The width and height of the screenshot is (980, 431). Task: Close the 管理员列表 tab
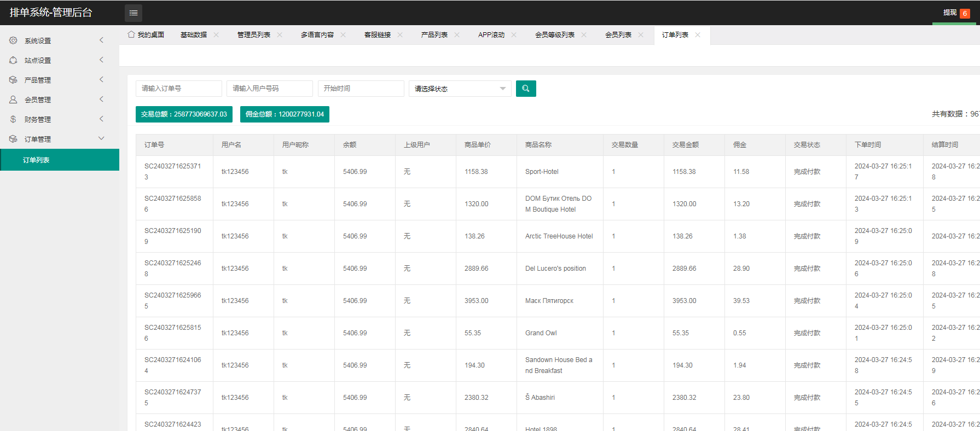280,35
